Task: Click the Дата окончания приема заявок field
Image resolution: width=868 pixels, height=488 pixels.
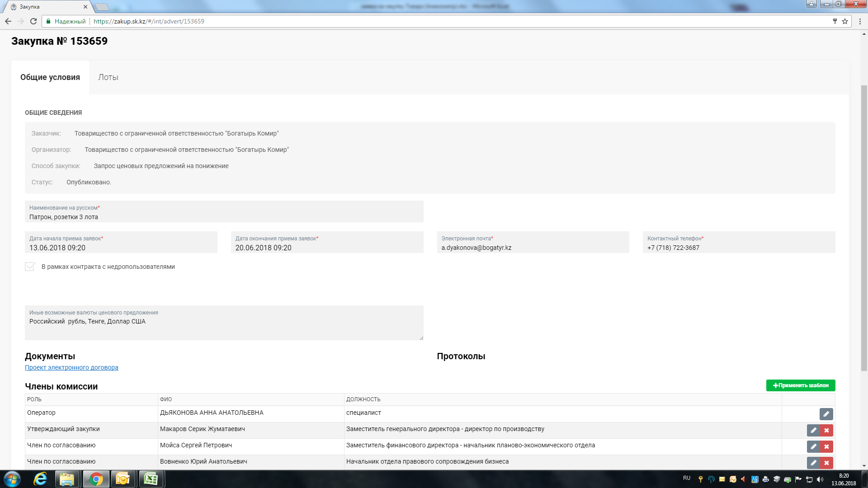Action: pos(327,242)
